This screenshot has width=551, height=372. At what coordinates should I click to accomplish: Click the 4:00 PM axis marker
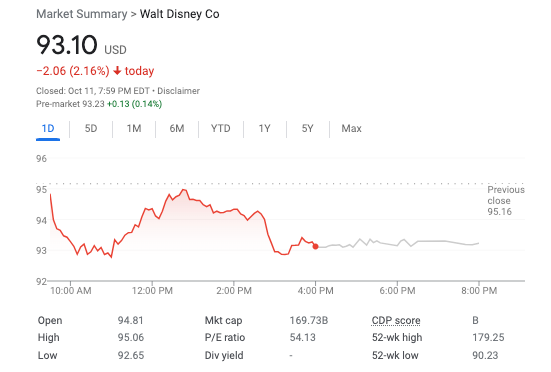(x=316, y=291)
